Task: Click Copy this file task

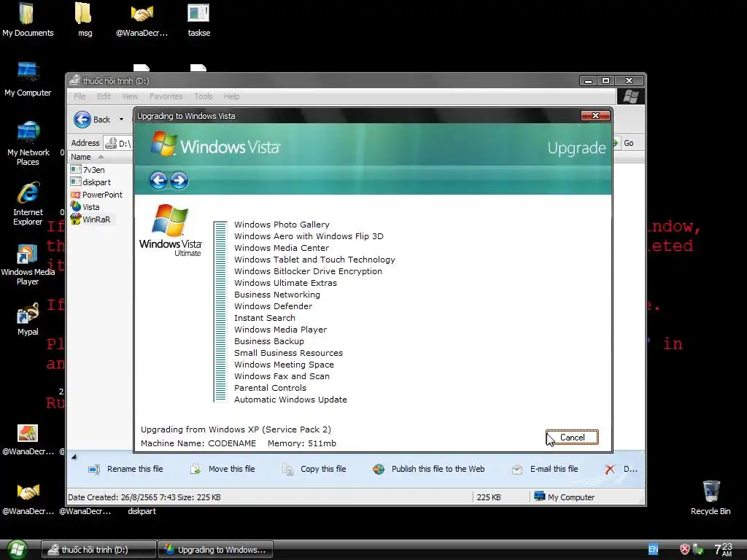Action: click(314, 469)
